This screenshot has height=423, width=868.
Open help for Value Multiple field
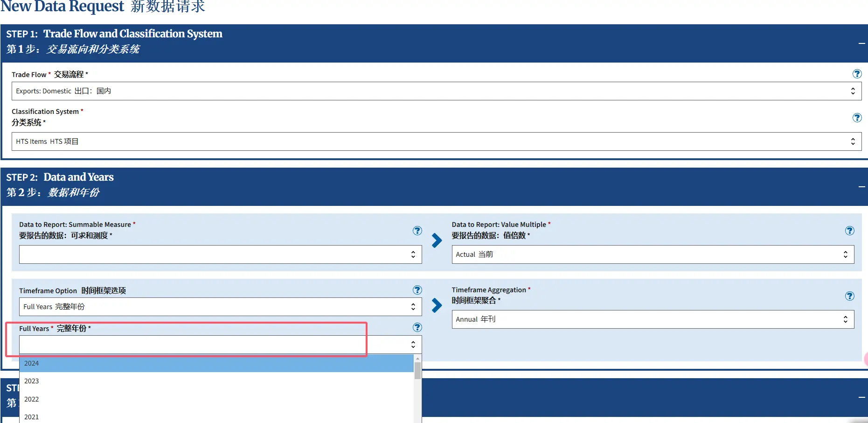tap(849, 231)
